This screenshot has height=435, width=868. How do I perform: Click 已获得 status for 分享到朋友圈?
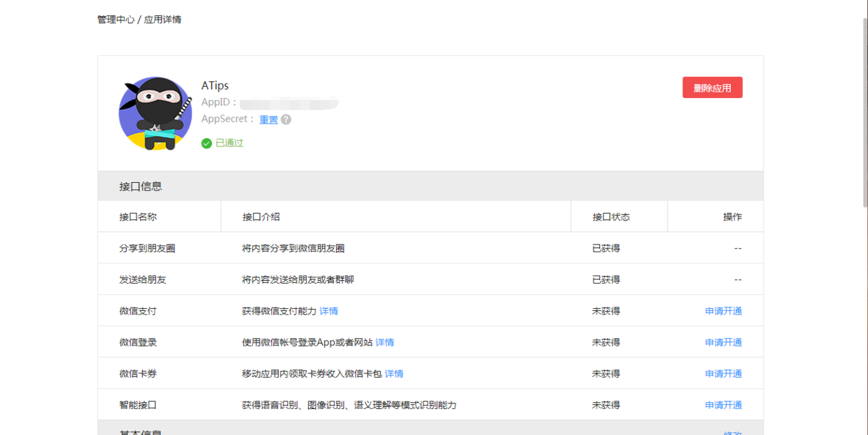606,249
